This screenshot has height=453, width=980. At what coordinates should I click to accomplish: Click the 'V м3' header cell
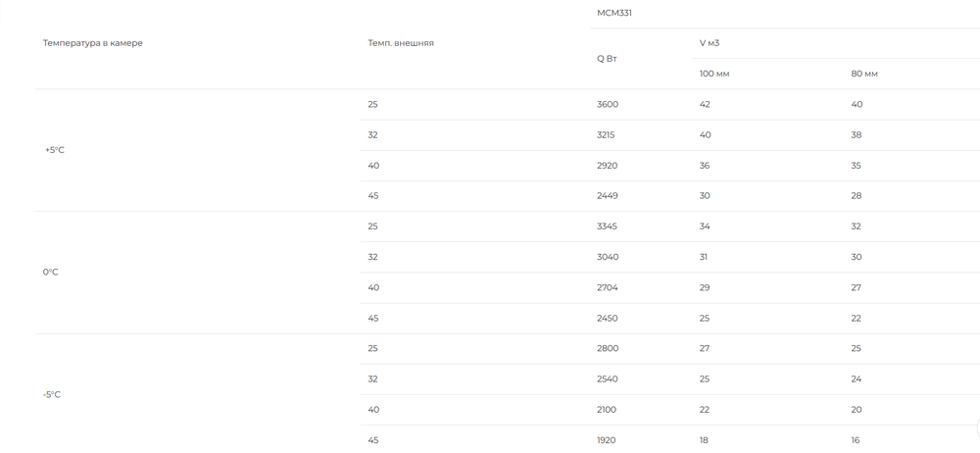(710, 43)
